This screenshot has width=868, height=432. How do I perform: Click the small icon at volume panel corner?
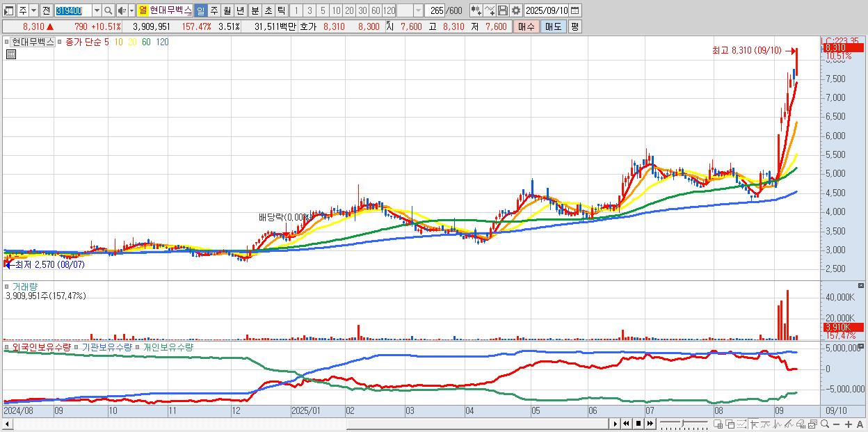point(862,286)
